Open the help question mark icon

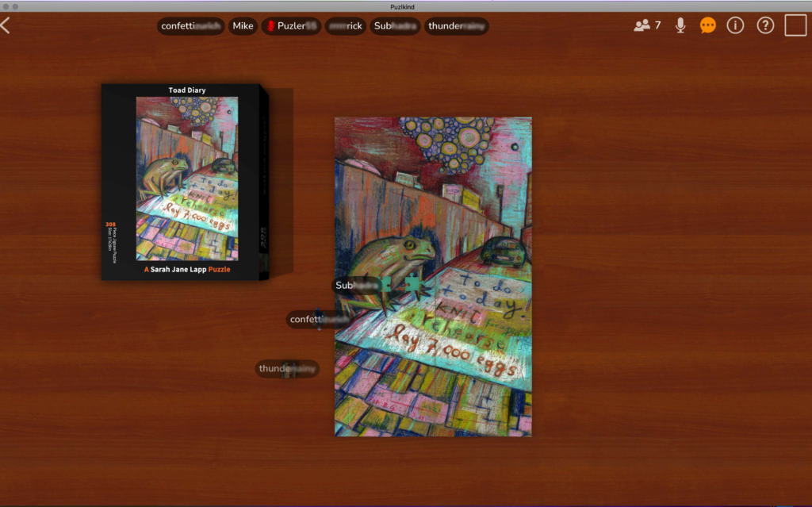coord(765,25)
